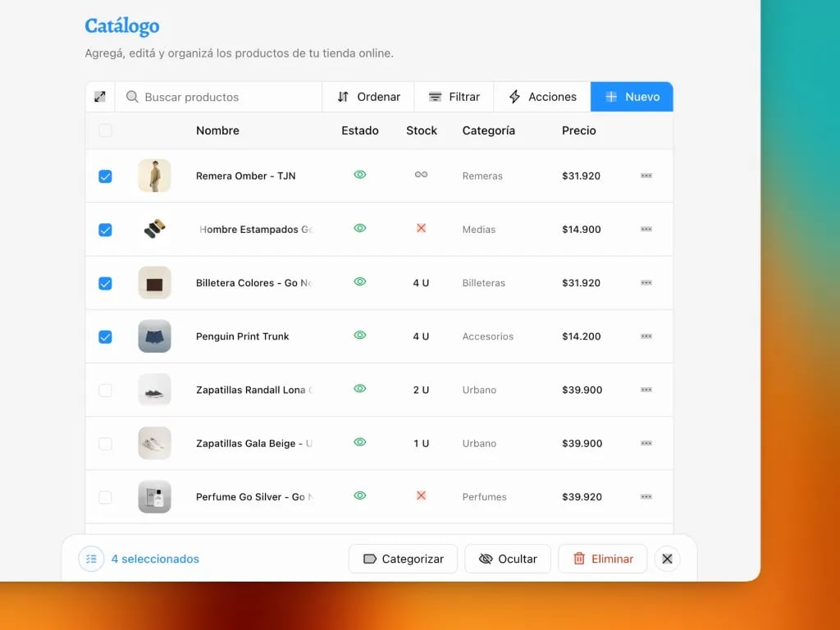Sort by the Categoría column header
Viewport: 840px width, 630px height.
coord(489,130)
